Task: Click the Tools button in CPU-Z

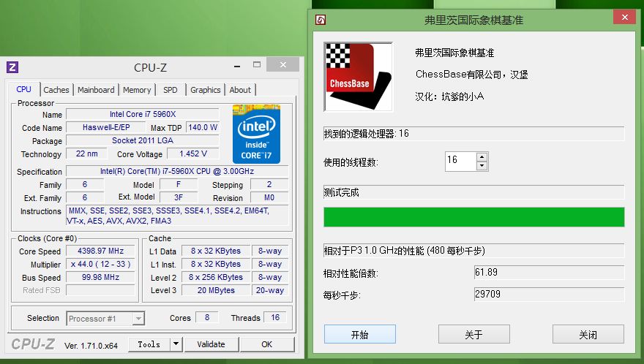Action: 149,344
